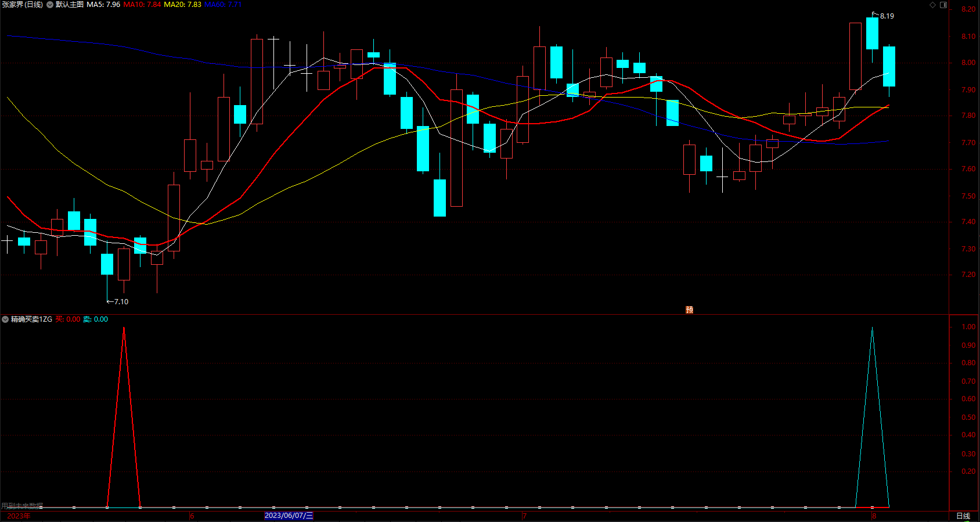Click the 2023年 label on time axis
The width and height of the screenshot is (980, 522).
[19, 516]
